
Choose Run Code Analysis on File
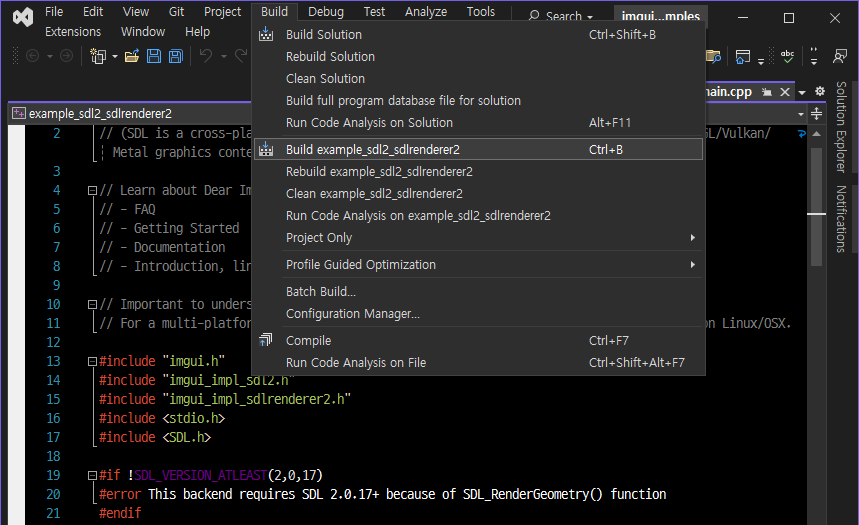coord(478,362)
